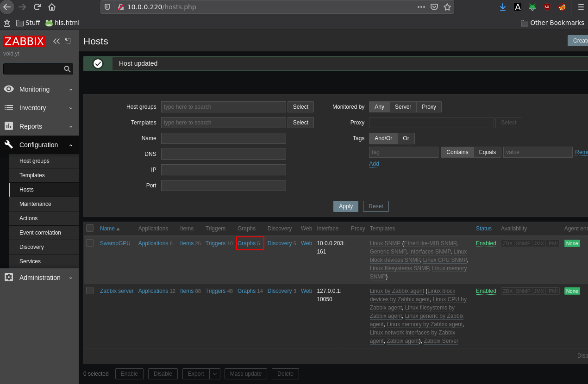Click the Apply filter button

coord(346,206)
